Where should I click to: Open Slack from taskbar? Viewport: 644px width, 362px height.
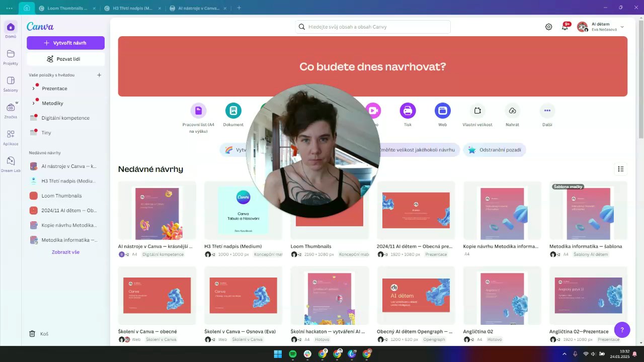tap(307, 354)
